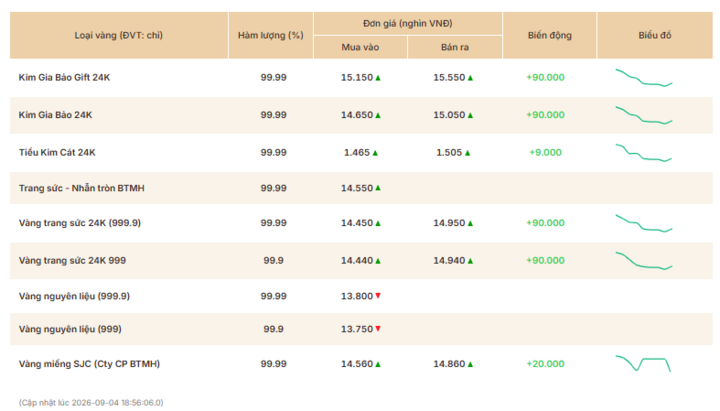The height and width of the screenshot is (411, 720).
Task: Click the Mua vào column header
Action: [x=360, y=47]
